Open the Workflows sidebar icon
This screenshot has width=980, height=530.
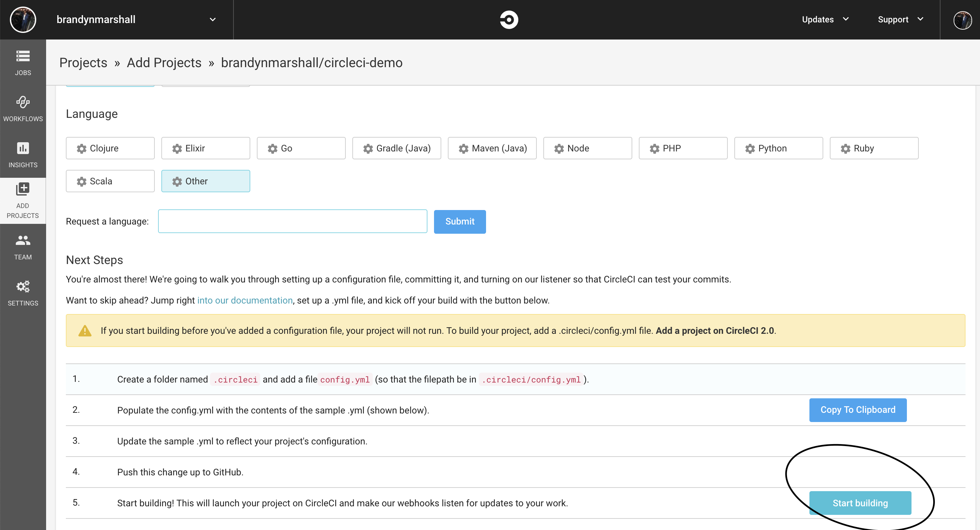(x=23, y=102)
